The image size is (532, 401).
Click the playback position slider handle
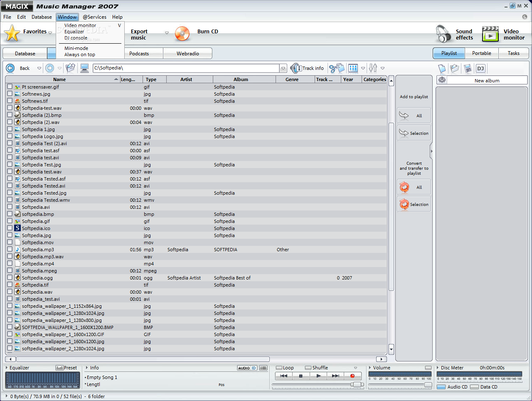357,385
